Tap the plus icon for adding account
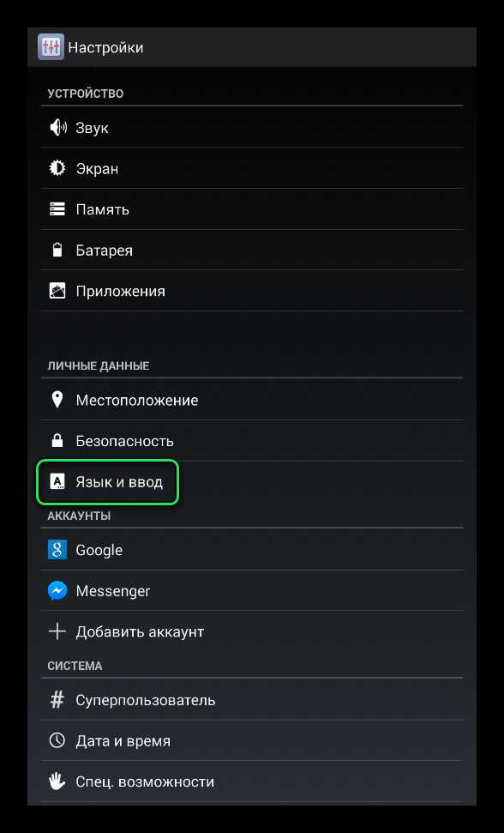Image resolution: width=504 pixels, height=833 pixels. point(57,631)
